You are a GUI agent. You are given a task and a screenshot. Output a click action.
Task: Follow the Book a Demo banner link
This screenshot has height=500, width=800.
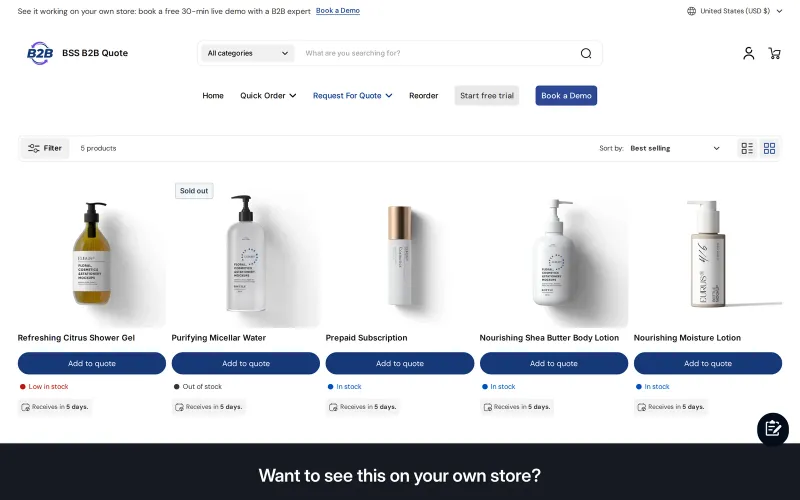(338, 11)
